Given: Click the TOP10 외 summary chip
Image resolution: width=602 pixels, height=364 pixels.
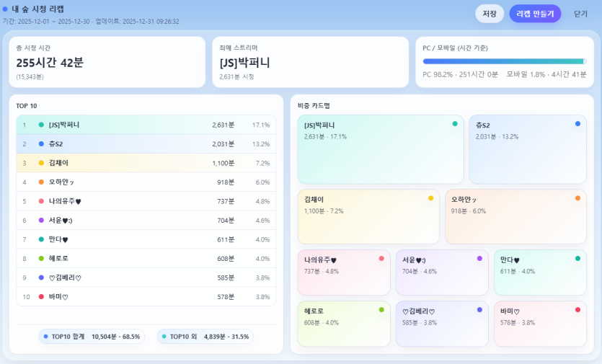Looking at the screenshot, I should click(205, 337).
